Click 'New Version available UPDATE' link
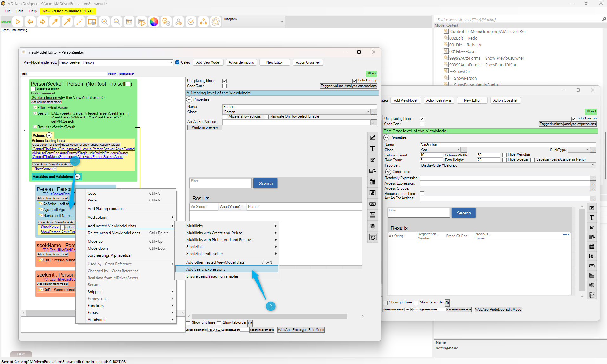The image size is (607, 364). tap(68, 11)
